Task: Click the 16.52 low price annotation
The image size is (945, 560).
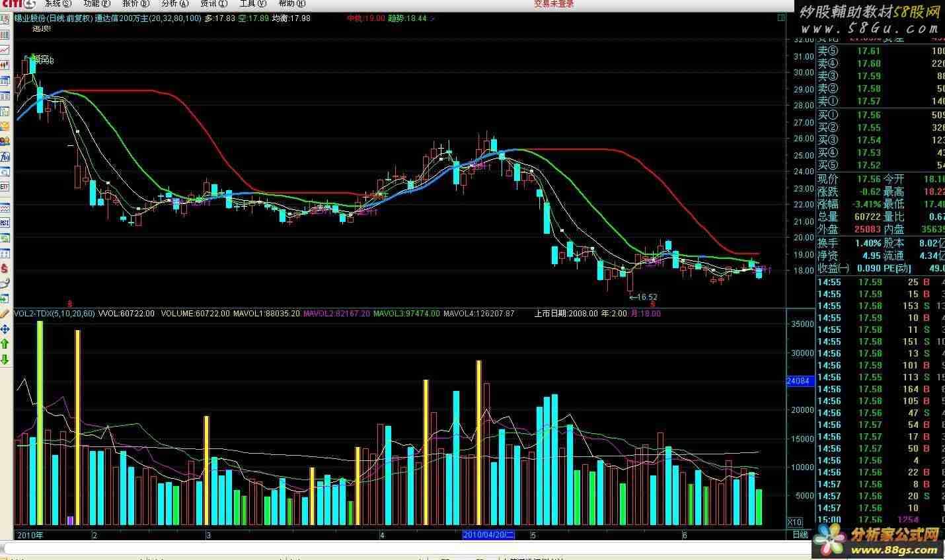Action: [643, 297]
